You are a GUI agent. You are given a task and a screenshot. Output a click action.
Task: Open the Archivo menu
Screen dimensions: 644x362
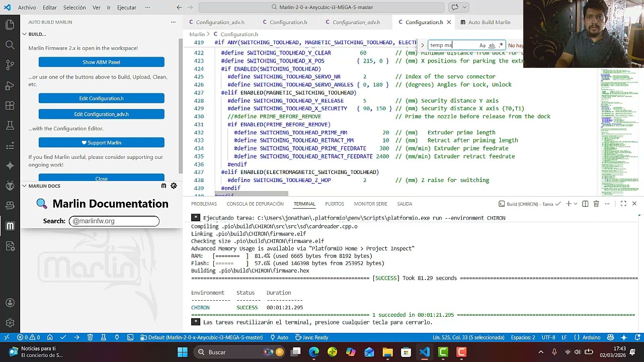coord(27,8)
